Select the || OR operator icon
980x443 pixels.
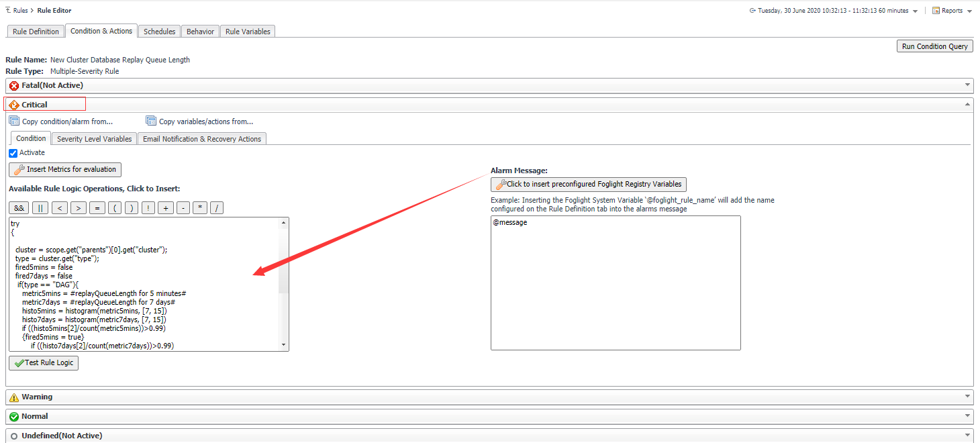[x=40, y=207]
